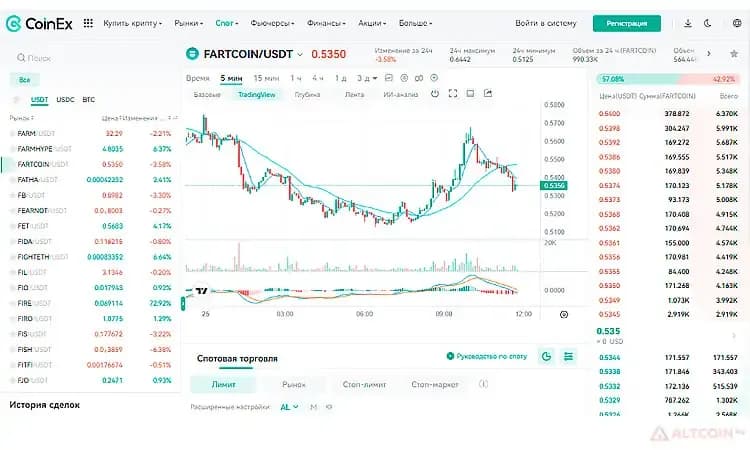Select the 4 ч timeframe
Viewport: 750px width, 450px height.
click(318, 78)
